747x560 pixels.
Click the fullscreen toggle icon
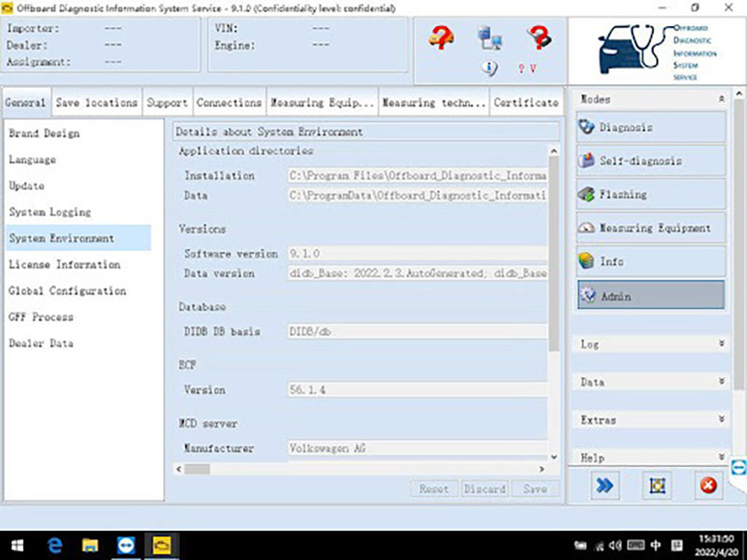[657, 485]
